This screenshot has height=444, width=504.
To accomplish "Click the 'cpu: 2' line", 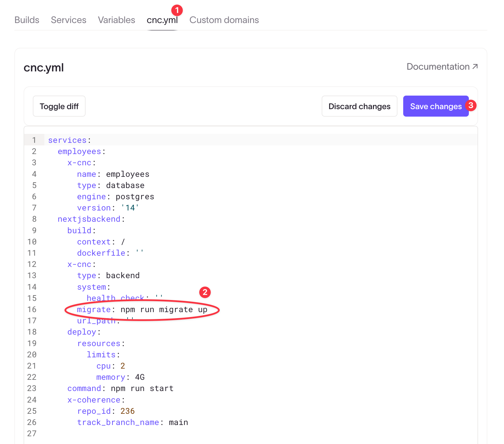I will 111,366.
